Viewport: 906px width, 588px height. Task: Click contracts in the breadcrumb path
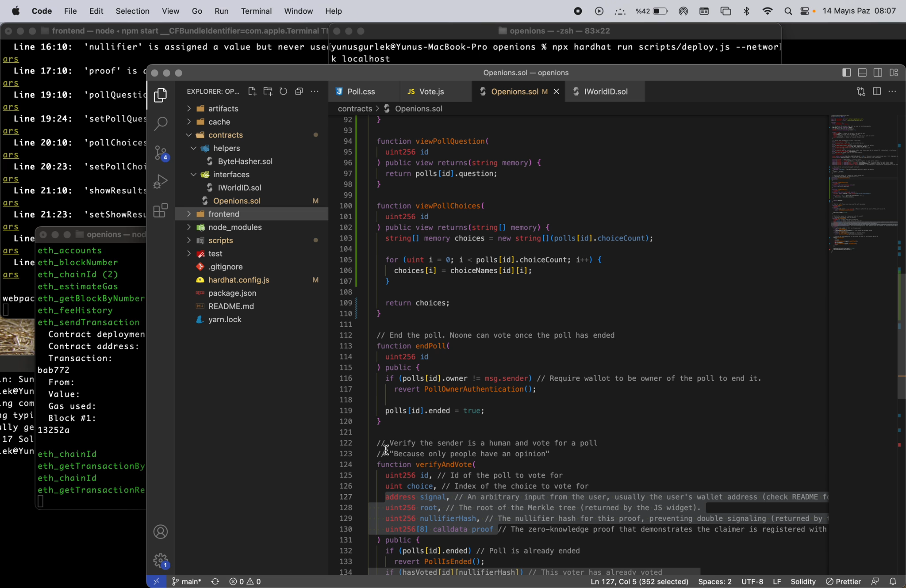[x=355, y=109]
